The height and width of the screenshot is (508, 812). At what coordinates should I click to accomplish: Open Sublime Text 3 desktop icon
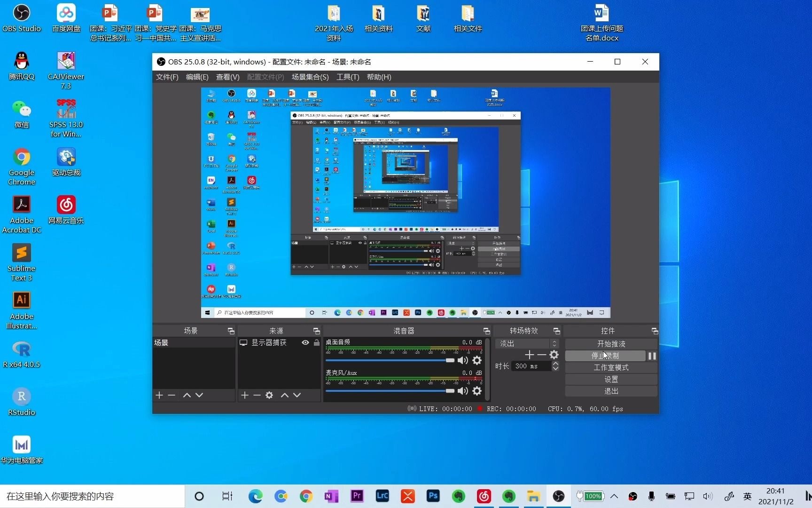point(22,262)
